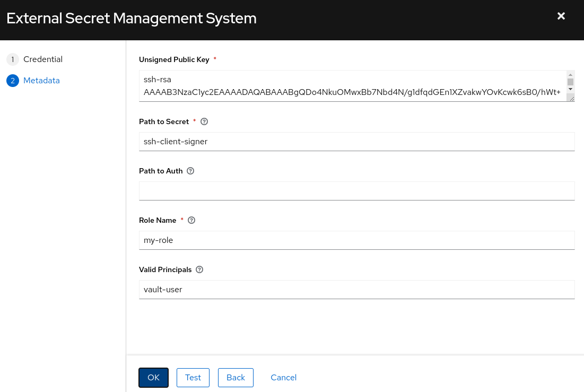Click the Role Name field with my-role
The width and height of the screenshot is (584, 392).
coord(356,240)
